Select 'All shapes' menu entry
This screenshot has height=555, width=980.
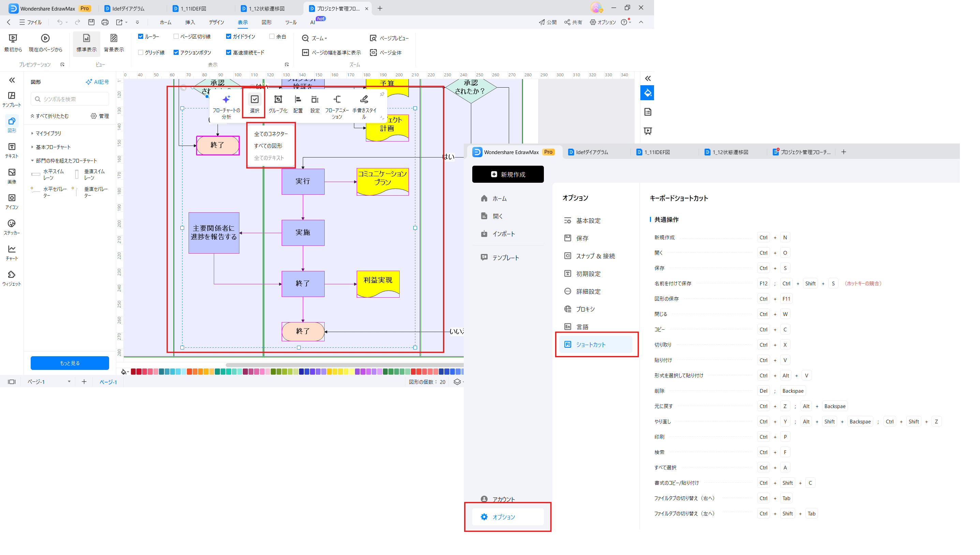click(x=268, y=146)
